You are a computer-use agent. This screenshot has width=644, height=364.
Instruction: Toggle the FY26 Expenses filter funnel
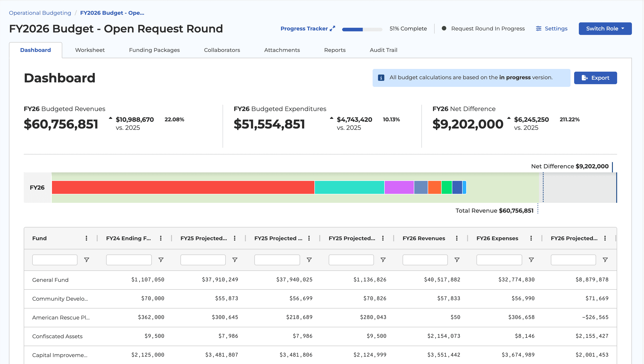click(x=531, y=259)
